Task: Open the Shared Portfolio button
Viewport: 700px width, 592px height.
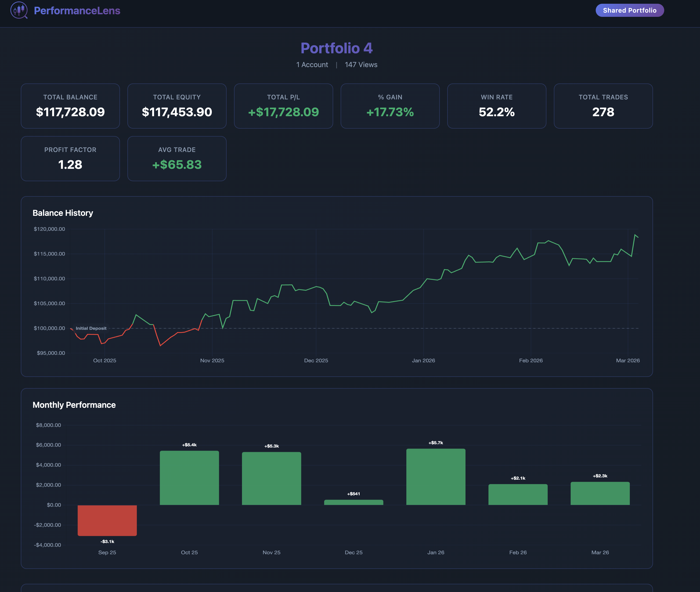Action: click(x=630, y=10)
